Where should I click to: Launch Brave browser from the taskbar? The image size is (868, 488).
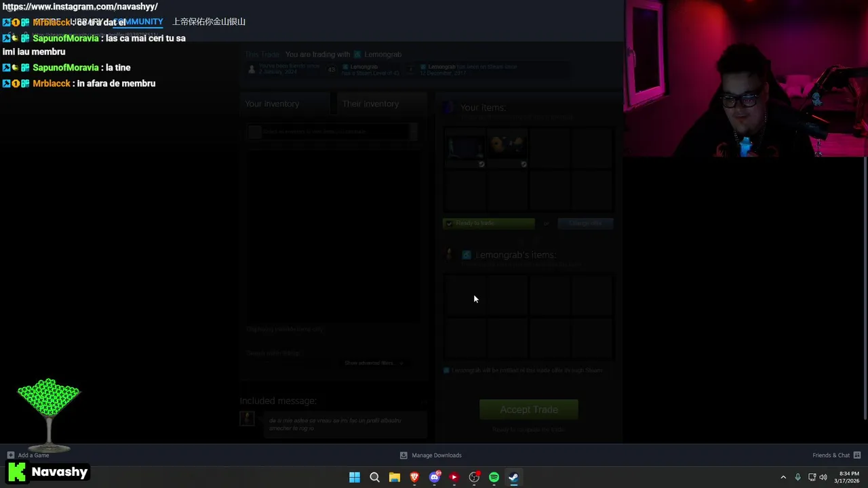pyautogui.click(x=414, y=477)
